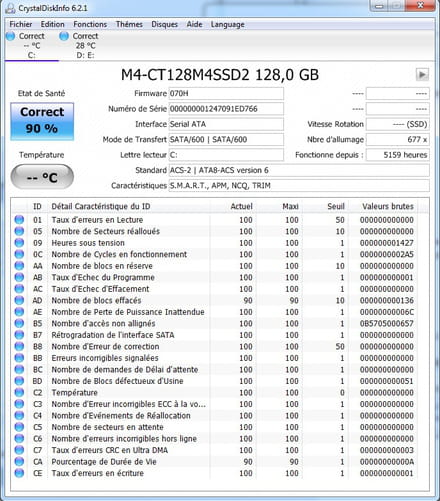Click the Nbre d'allumage value 677 x
This screenshot has width=440, height=501.
click(x=398, y=139)
